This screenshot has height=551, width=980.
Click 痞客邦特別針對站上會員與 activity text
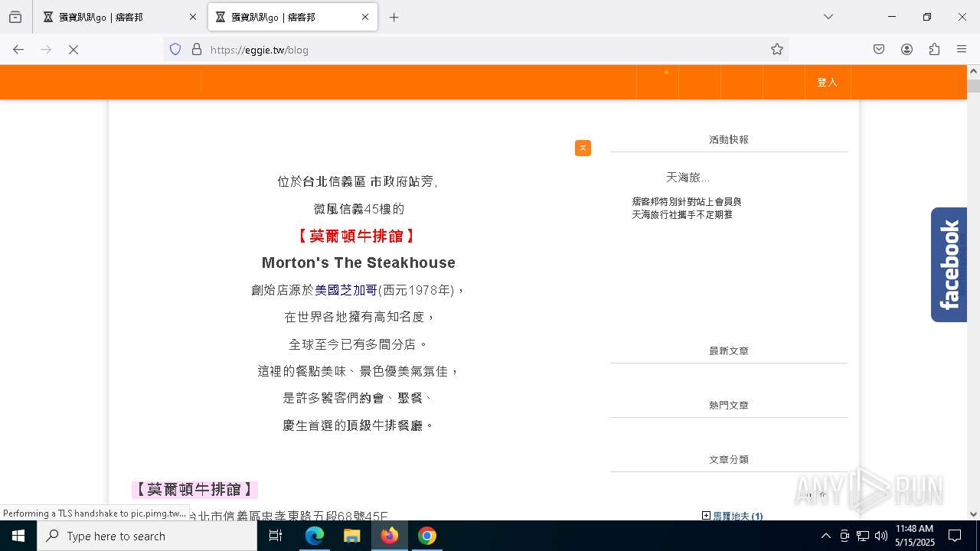687,202
